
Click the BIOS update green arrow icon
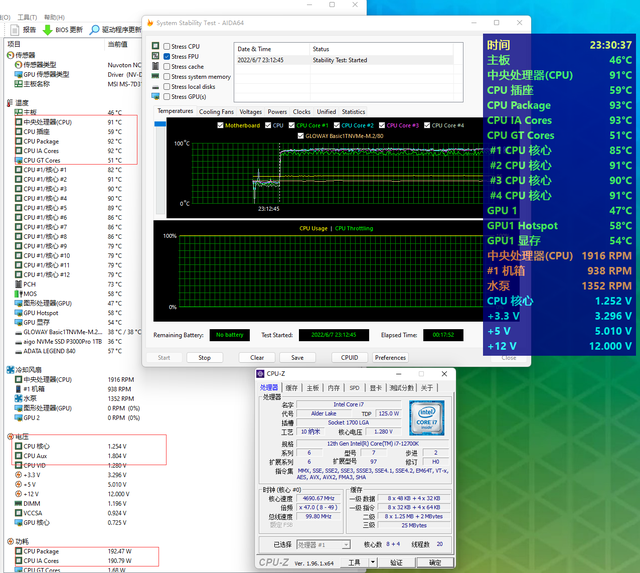click(47, 30)
